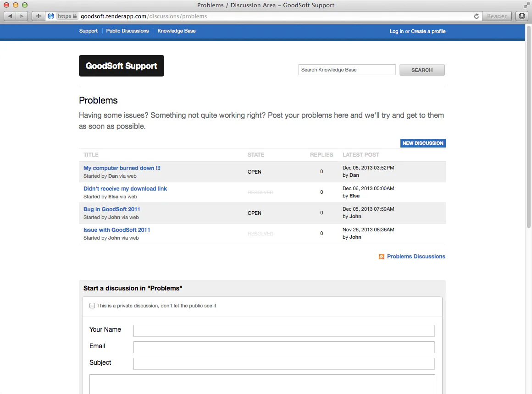Screen dimensions: 532x394
Task: Click the RSS feed icon beside Problems Discussions
Action: point(382,257)
